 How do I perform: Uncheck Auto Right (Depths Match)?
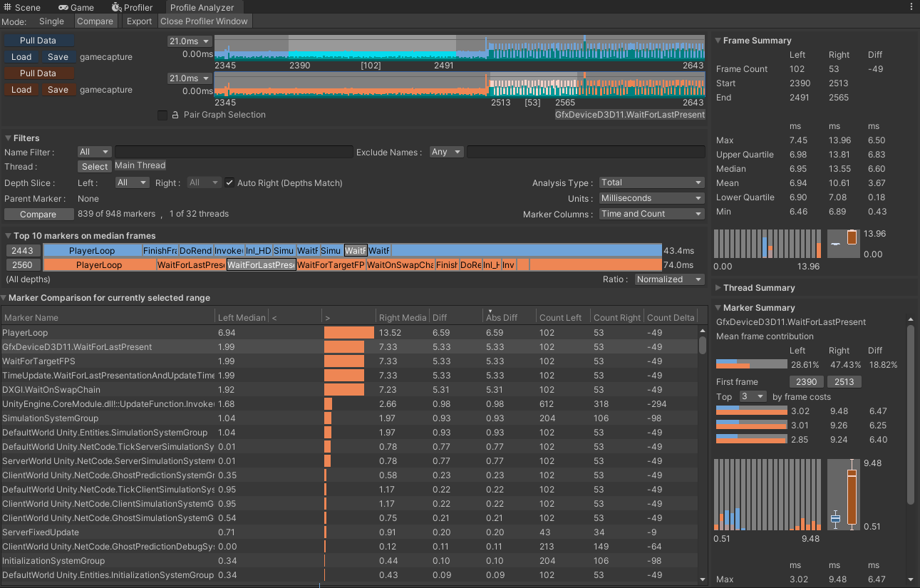pos(229,182)
